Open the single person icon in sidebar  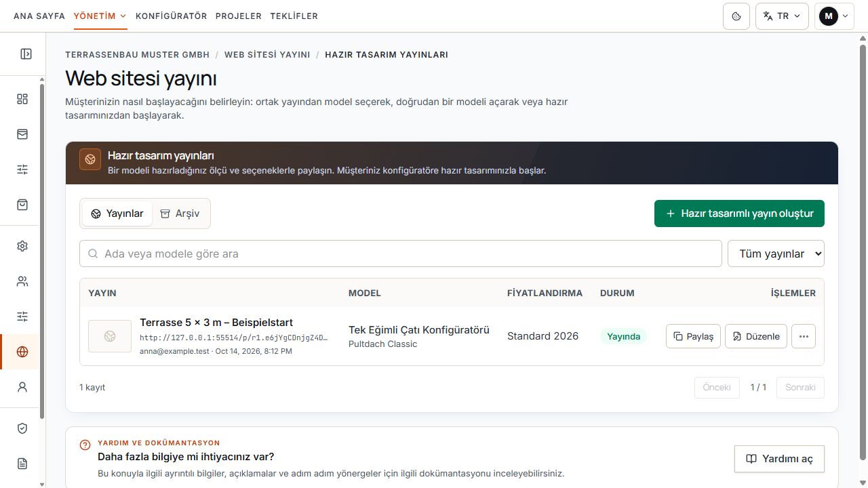coord(22,387)
